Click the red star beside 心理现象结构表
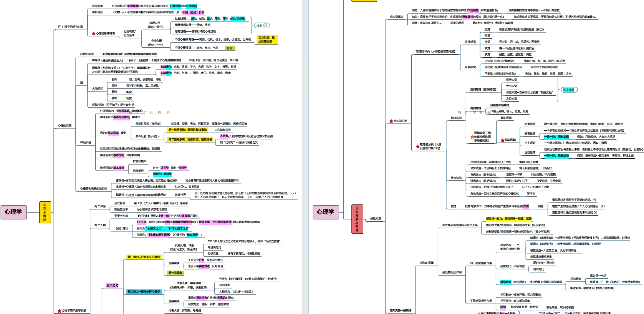 click(x=93, y=33)
